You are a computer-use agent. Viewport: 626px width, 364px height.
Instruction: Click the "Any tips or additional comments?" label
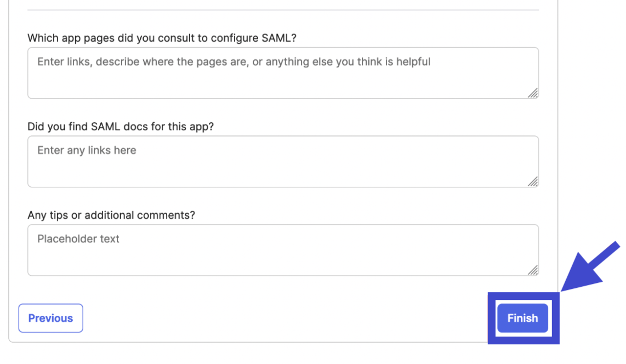pyautogui.click(x=111, y=215)
